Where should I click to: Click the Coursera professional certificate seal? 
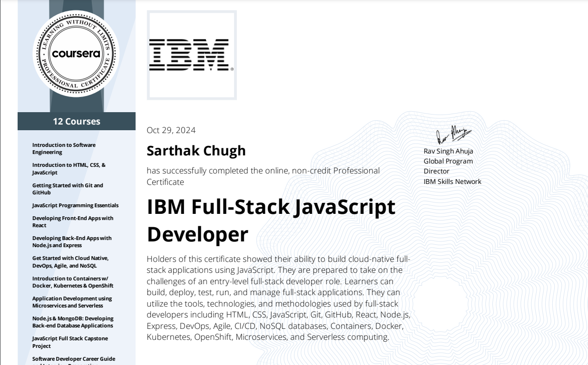pos(76,53)
